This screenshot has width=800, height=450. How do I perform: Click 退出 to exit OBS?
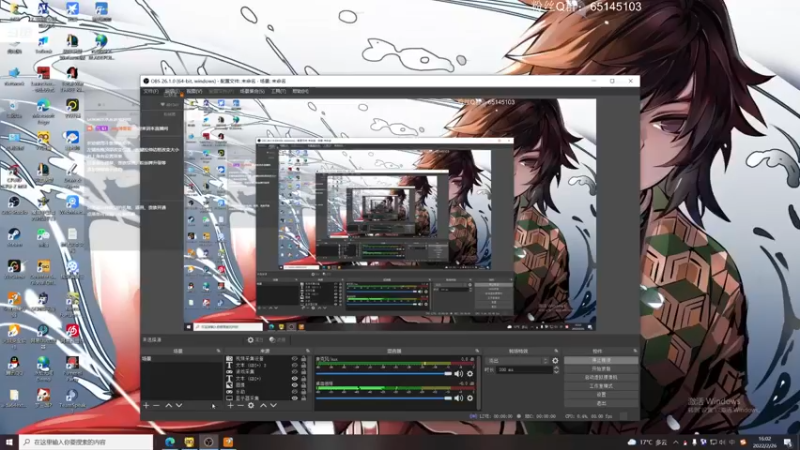point(601,403)
